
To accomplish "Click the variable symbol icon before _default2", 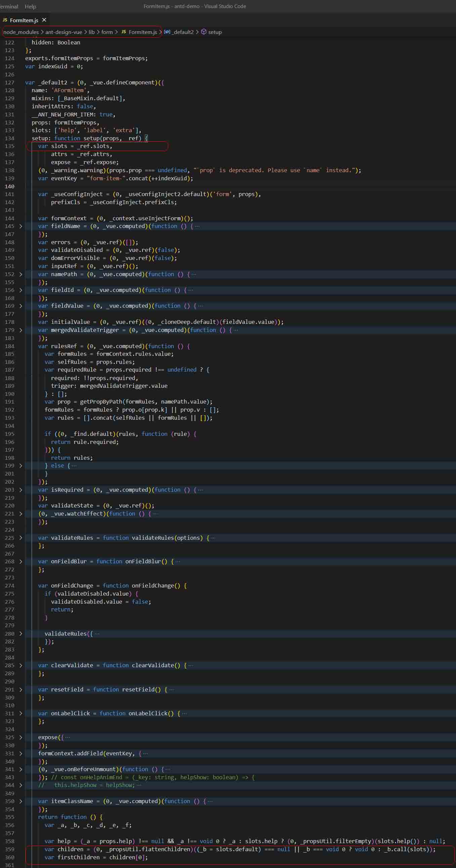I will [167, 32].
